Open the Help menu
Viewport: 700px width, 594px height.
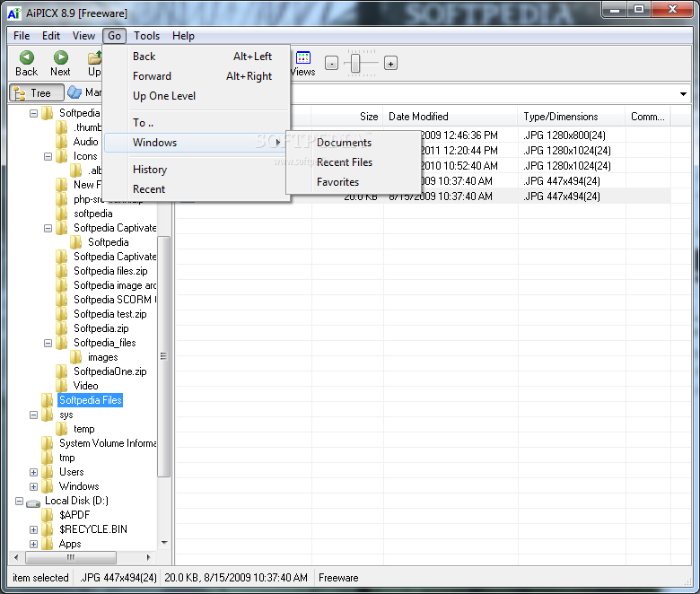(x=183, y=36)
